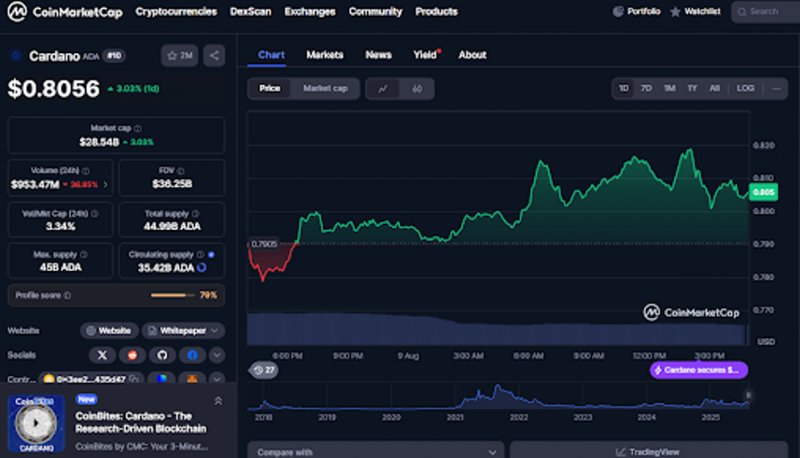800x458 pixels.
Task: Click the Circulating supply info icon
Action: tap(201, 255)
